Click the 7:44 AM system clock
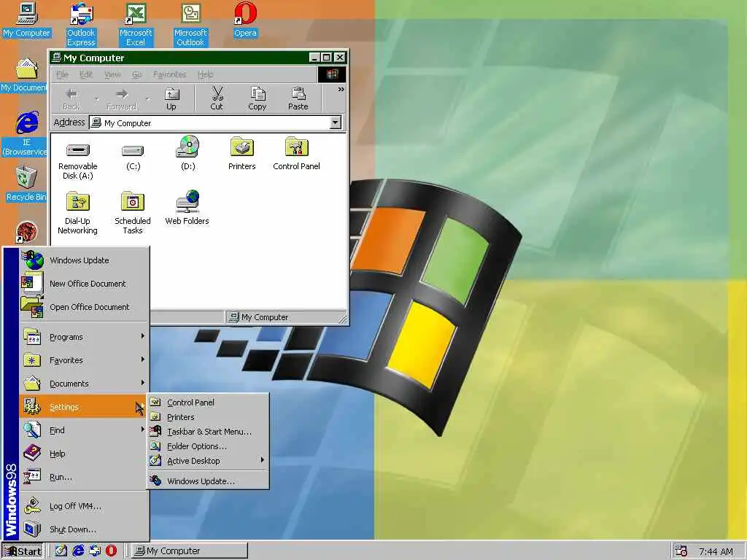Screen dimensions: 747x560 (716, 551)
